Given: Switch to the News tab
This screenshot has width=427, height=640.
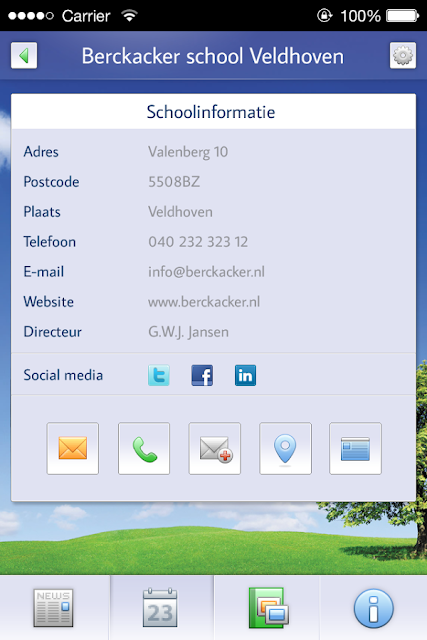Looking at the screenshot, I should point(53,608).
